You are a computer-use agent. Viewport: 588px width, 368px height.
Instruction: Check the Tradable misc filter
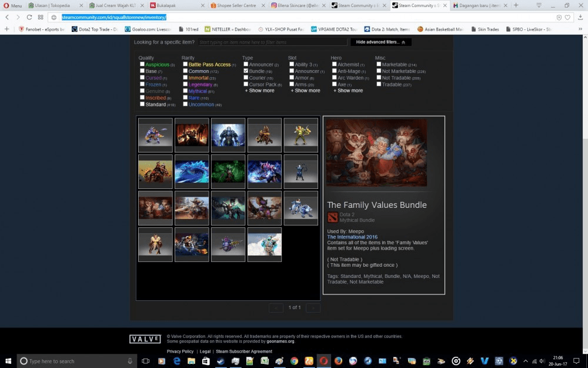tap(379, 84)
